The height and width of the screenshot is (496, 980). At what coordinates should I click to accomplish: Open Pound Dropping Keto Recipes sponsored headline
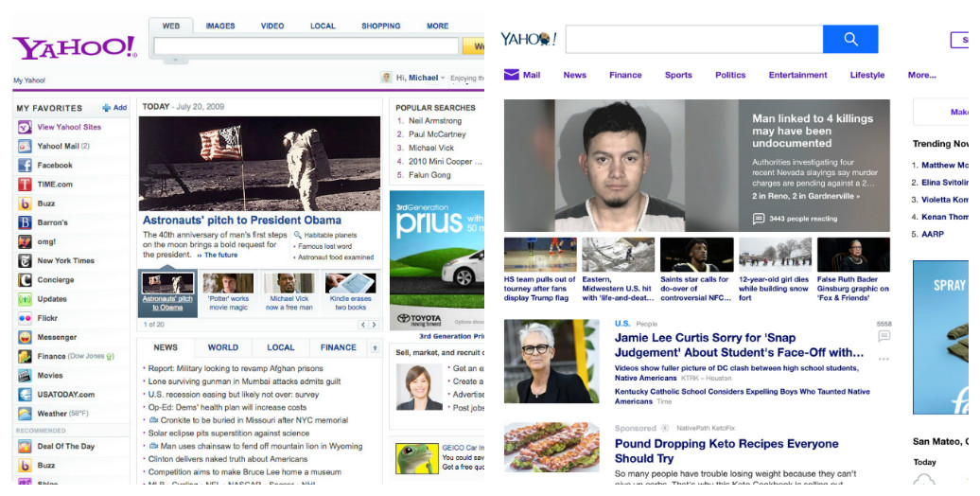pyautogui.click(x=726, y=451)
